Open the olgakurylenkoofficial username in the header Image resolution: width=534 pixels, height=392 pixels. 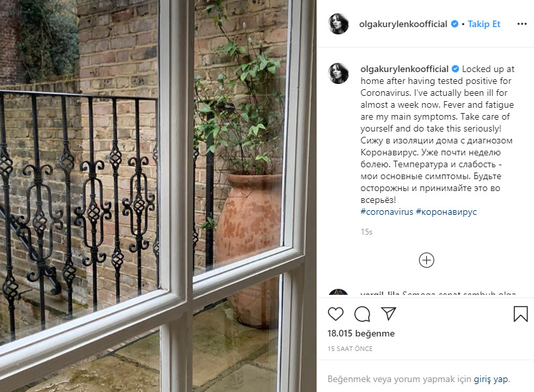[x=403, y=24]
